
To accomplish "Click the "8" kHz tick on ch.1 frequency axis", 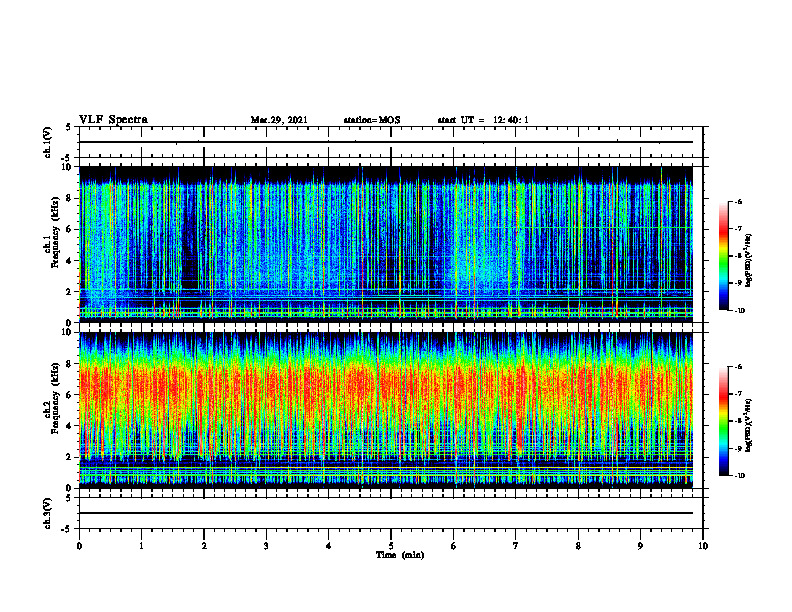I will click(x=70, y=198).
